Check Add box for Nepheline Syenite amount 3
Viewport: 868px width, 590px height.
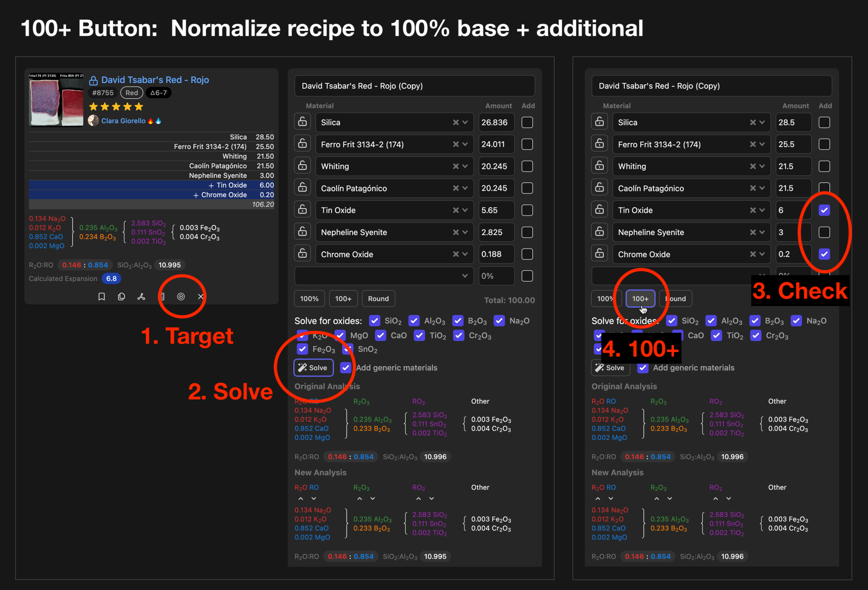pos(824,232)
